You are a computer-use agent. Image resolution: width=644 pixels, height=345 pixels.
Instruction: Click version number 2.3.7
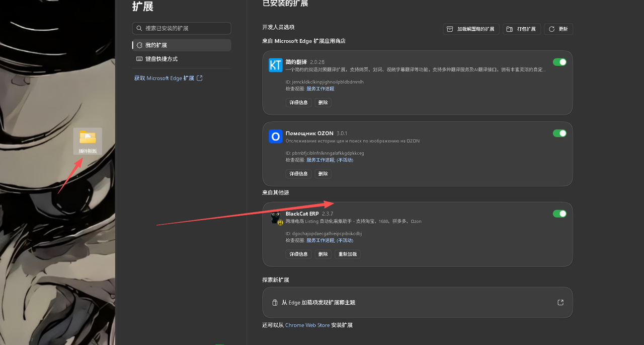tap(328, 214)
